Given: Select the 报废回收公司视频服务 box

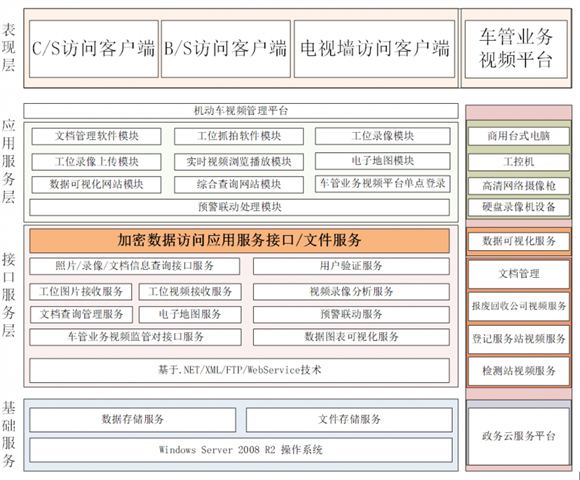Looking at the screenshot, I should pos(519,306).
